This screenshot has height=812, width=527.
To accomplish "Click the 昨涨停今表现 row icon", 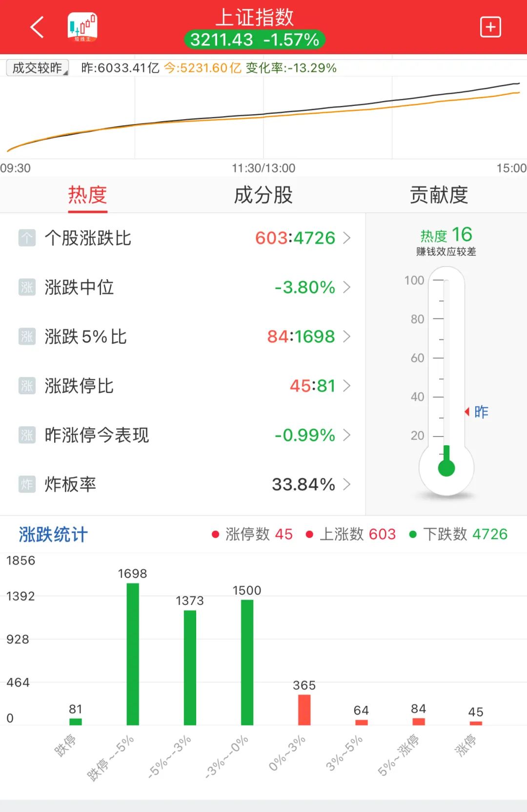I will pos(27,435).
